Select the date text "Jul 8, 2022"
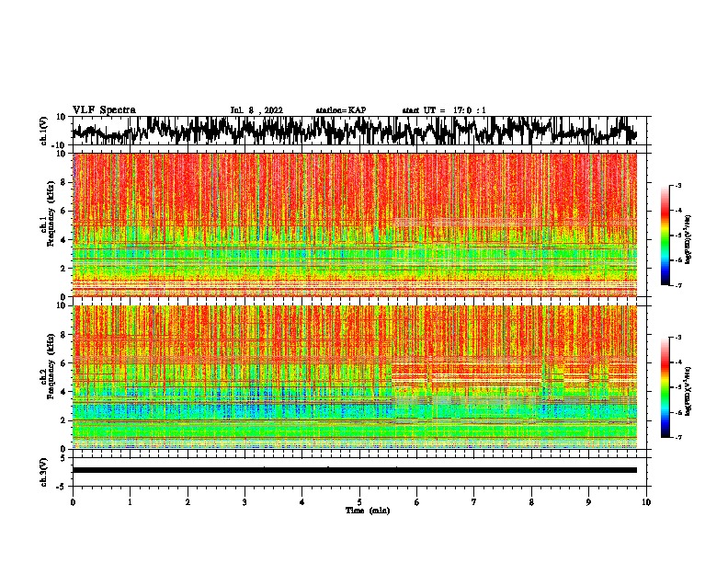Screen dimensions: 728x563 click(256, 110)
